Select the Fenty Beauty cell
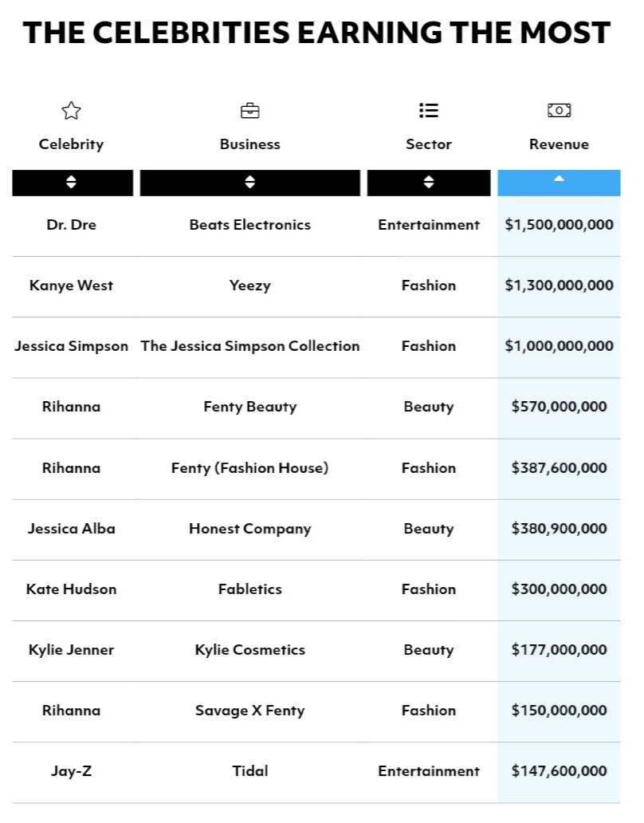The height and width of the screenshot is (823, 644). (x=250, y=408)
